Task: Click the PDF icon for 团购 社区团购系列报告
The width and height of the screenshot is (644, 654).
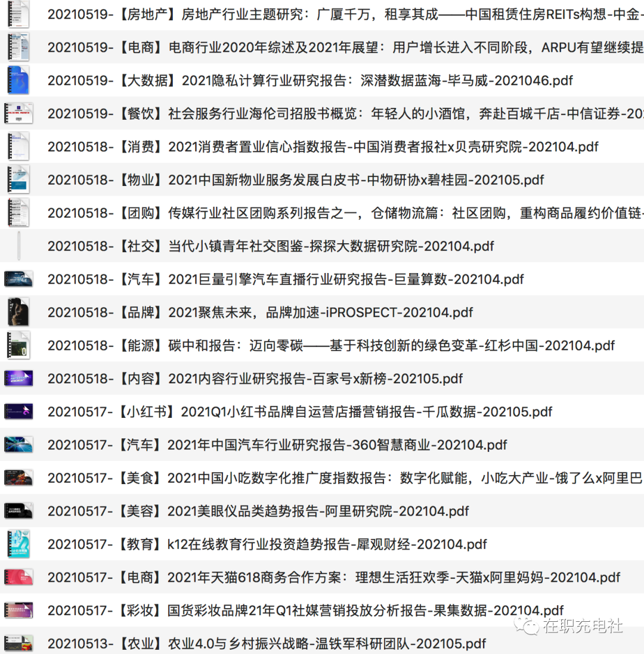Action: tap(18, 213)
